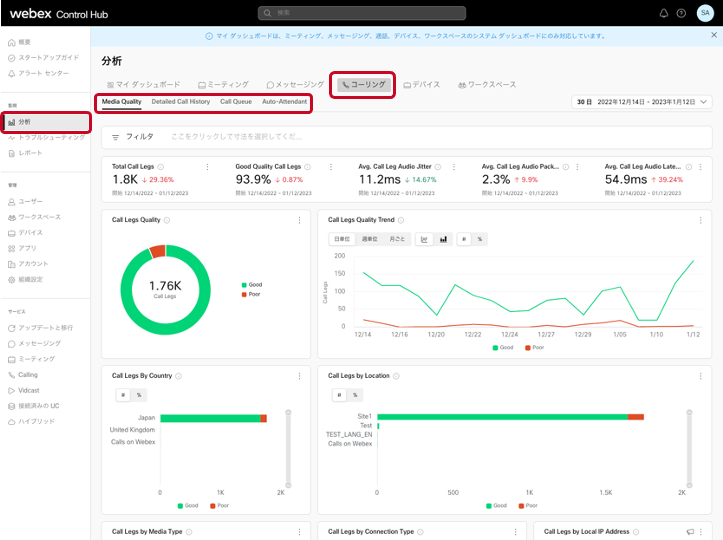Open the Call Queue sub-tab
Image resolution: width=723 pixels, height=540 pixels.
click(236, 102)
